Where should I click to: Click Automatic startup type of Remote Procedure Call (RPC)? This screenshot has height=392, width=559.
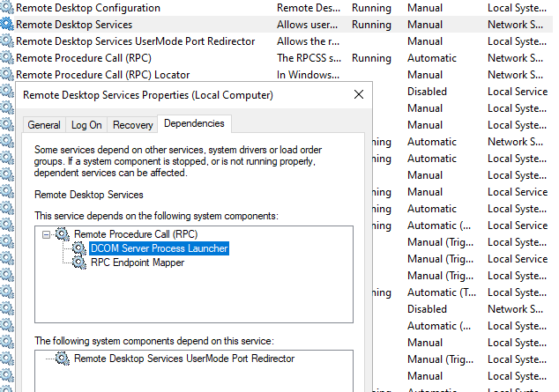click(432, 58)
